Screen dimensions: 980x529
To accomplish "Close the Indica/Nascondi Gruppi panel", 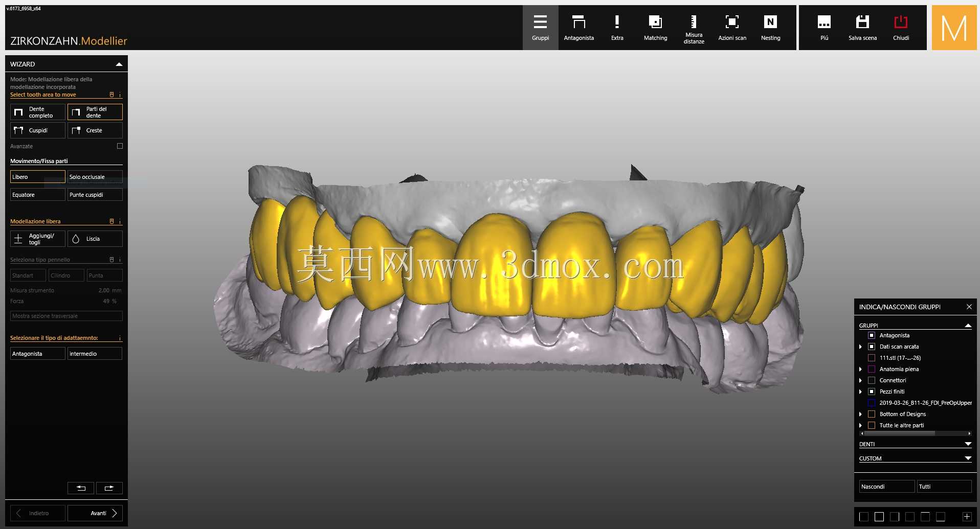I will [x=969, y=307].
